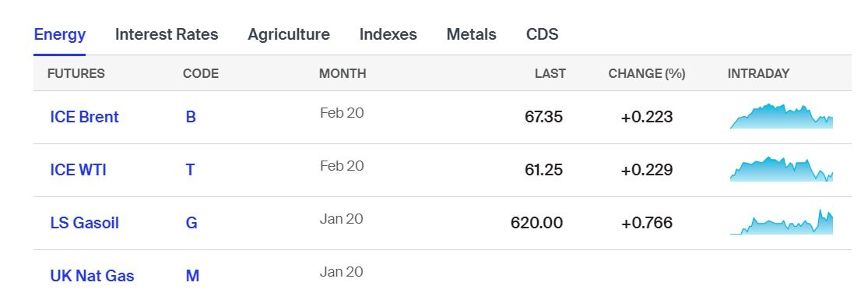
Task: Click product code G for Gasoil
Action: (192, 223)
